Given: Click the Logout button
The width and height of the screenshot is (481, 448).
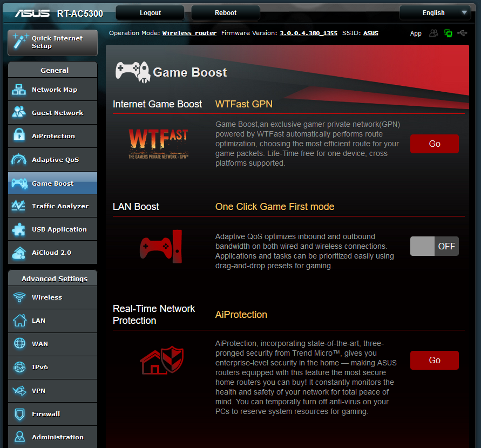Looking at the screenshot, I should coord(150,13).
